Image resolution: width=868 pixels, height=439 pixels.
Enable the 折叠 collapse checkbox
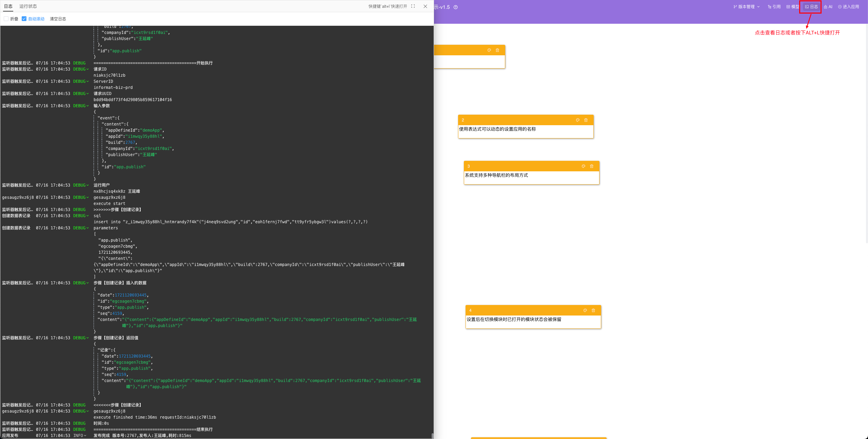[x=6, y=19]
